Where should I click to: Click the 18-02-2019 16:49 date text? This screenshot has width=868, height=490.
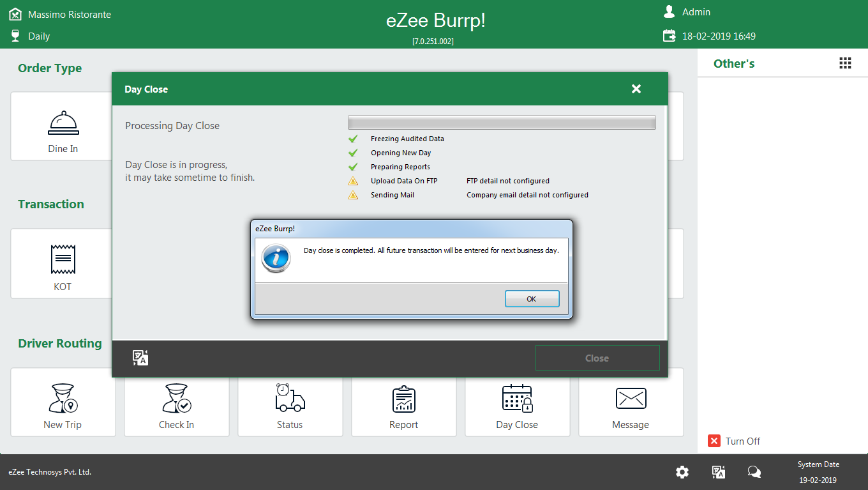pos(719,36)
